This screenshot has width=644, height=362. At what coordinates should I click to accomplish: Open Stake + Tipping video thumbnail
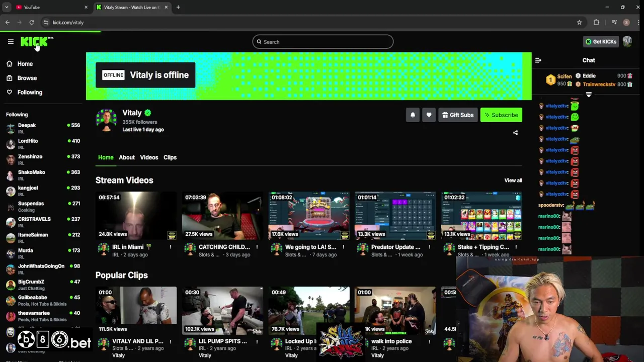point(482,216)
